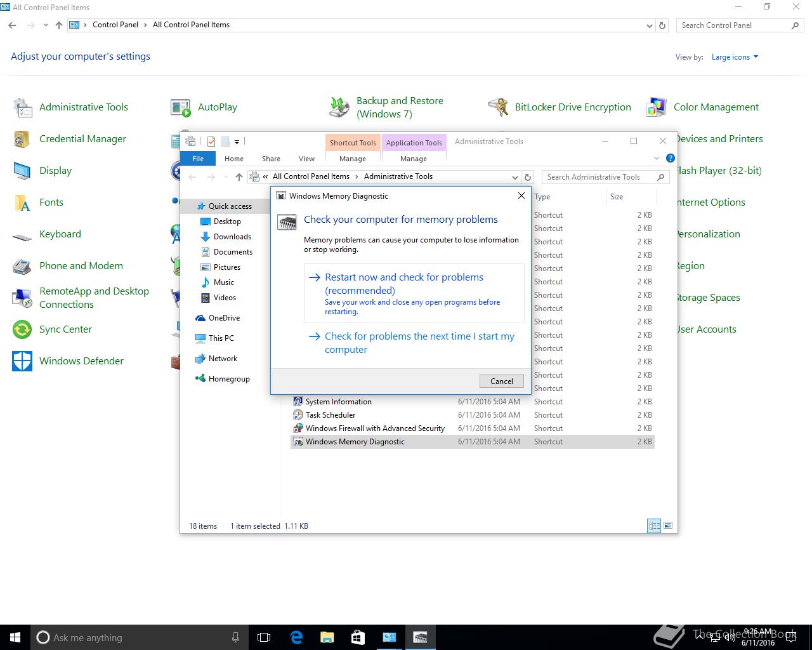Switch to details view in Explorer status bar

point(654,526)
